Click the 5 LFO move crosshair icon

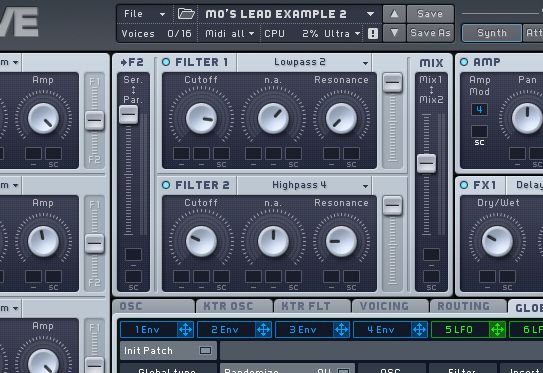click(497, 330)
